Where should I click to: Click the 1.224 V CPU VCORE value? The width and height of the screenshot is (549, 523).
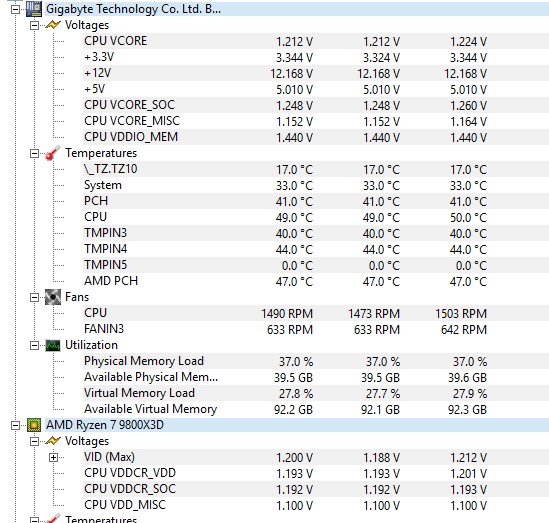[x=468, y=42]
